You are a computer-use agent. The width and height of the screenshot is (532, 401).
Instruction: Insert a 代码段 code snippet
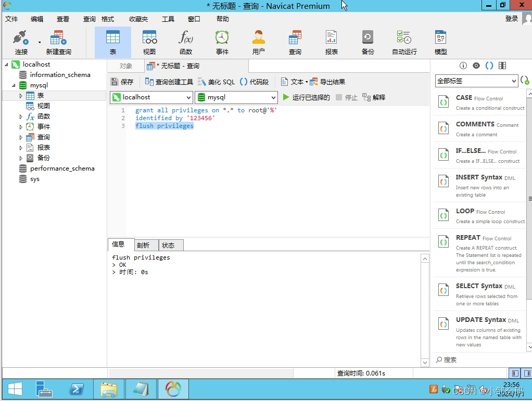pos(254,82)
